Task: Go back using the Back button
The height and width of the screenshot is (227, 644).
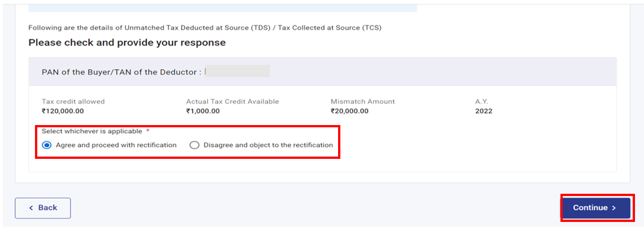Action: click(x=42, y=208)
